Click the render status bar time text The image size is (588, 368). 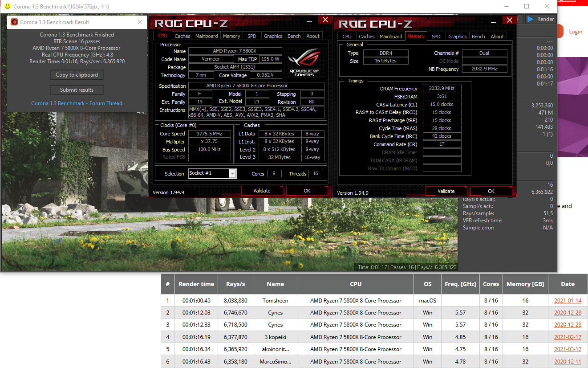(407, 267)
